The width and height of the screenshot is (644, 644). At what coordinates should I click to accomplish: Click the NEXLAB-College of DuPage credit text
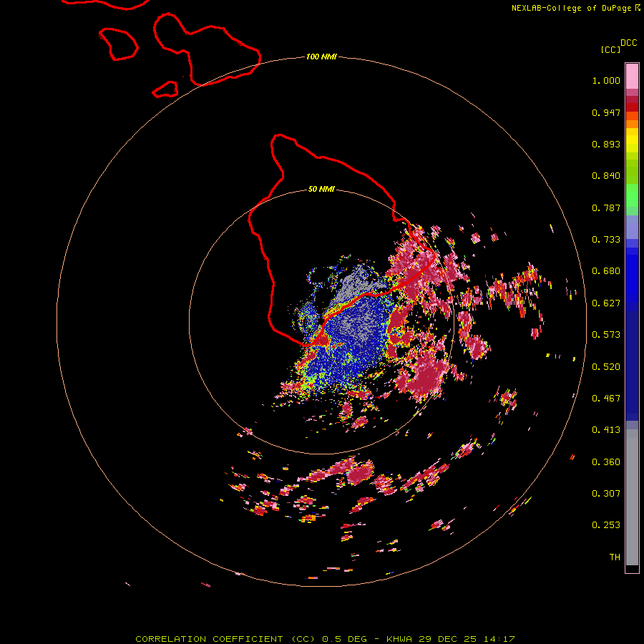point(572,8)
